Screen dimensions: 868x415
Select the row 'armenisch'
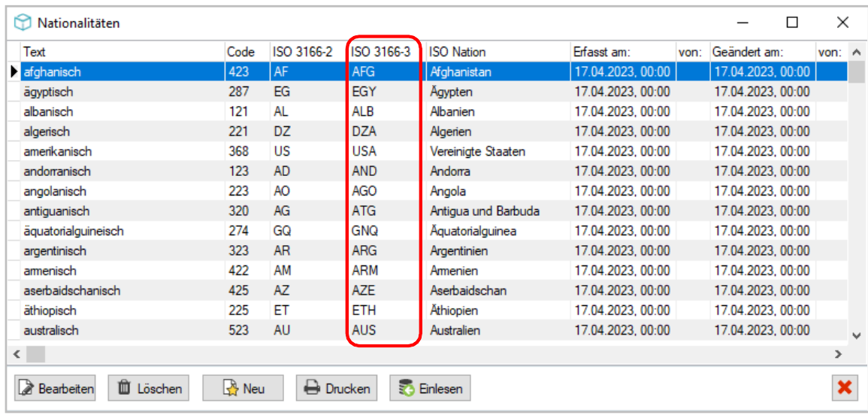pos(428,271)
